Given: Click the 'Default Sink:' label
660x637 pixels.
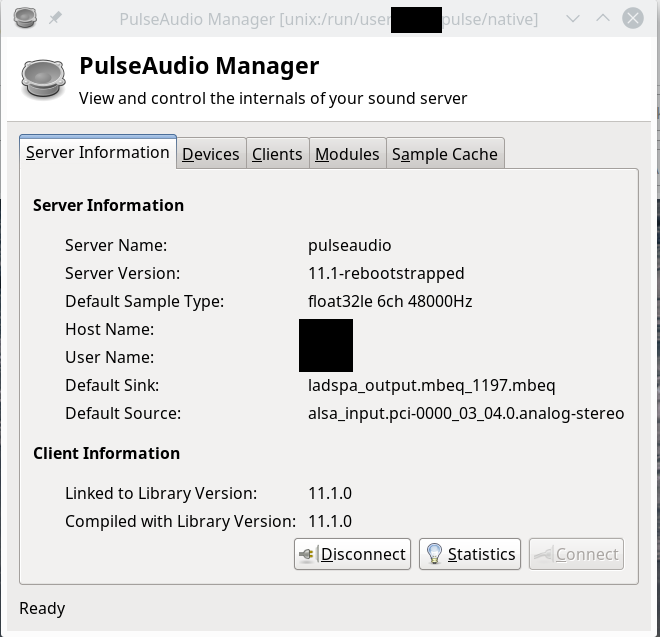Looking at the screenshot, I should [x=112, y=386].
